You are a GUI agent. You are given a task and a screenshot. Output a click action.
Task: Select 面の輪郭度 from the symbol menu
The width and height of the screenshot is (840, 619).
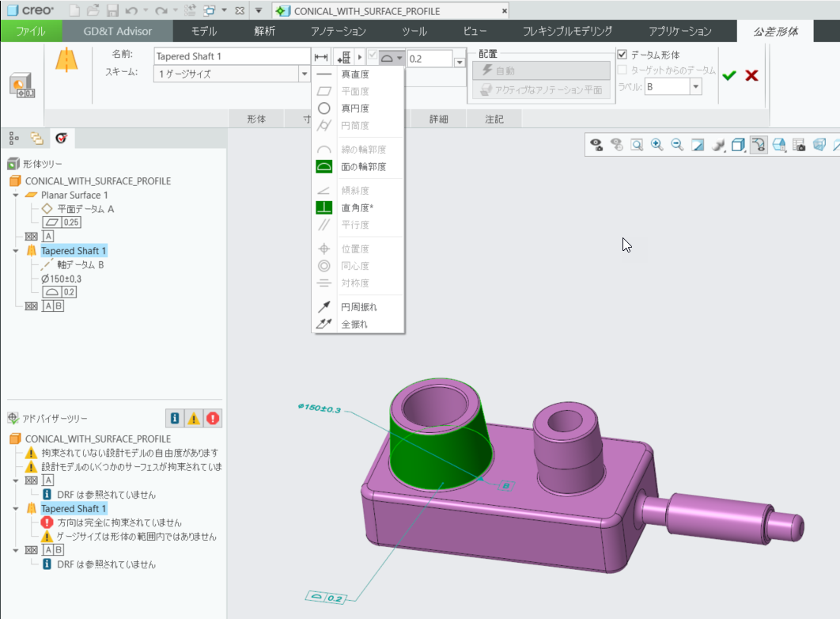358,167
